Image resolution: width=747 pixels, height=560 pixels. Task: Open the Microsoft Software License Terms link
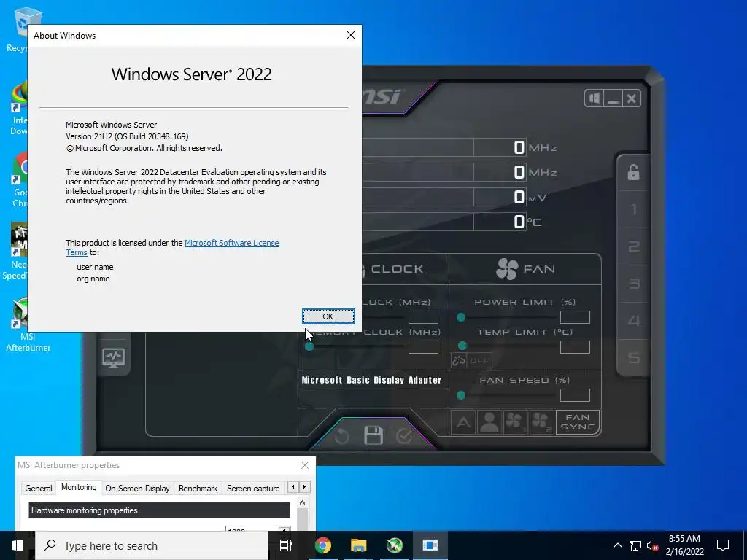[x=172, y=248]
